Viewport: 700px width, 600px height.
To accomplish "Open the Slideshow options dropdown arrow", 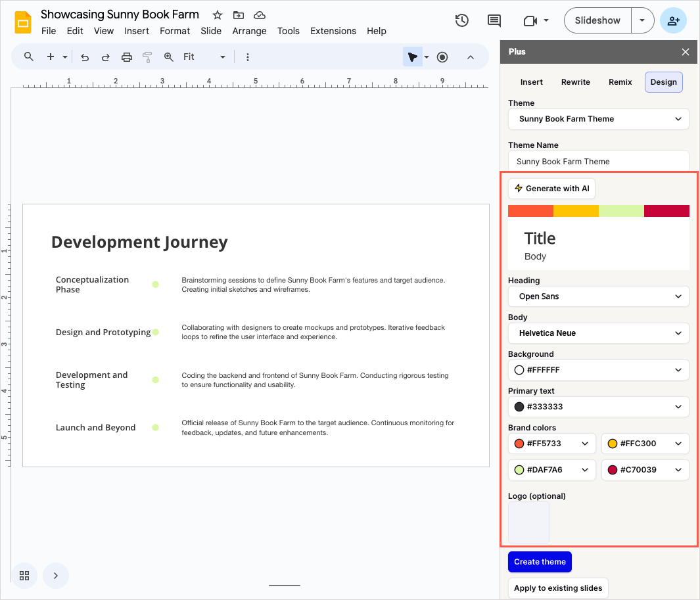I will pyautogui.click(x=642, y=20).
